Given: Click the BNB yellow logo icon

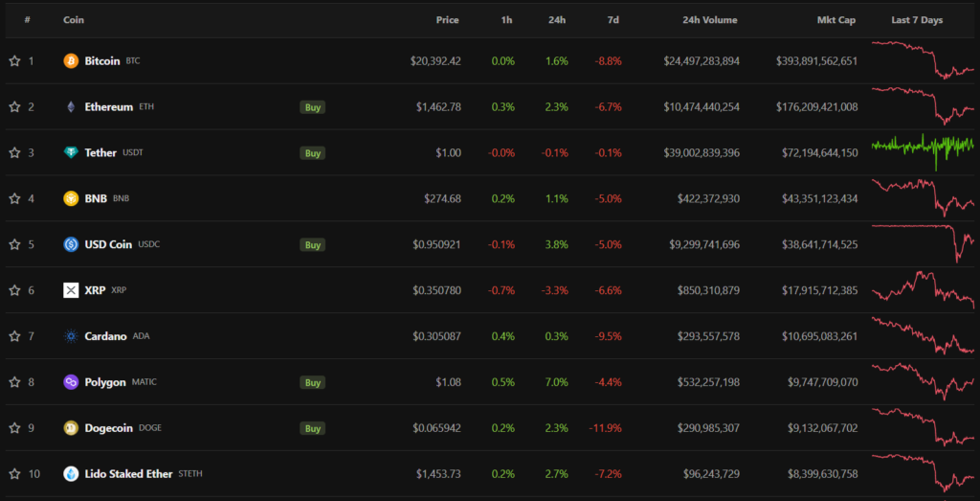Looking at the screenshot, I should point(71,198).
